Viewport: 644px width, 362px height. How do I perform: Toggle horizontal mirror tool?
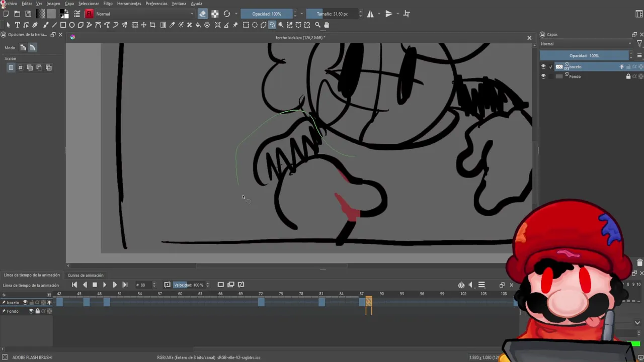point(370,14)
